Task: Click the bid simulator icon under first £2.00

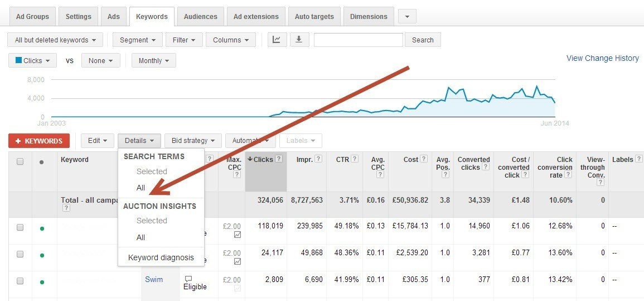Action: pos(238,235)
